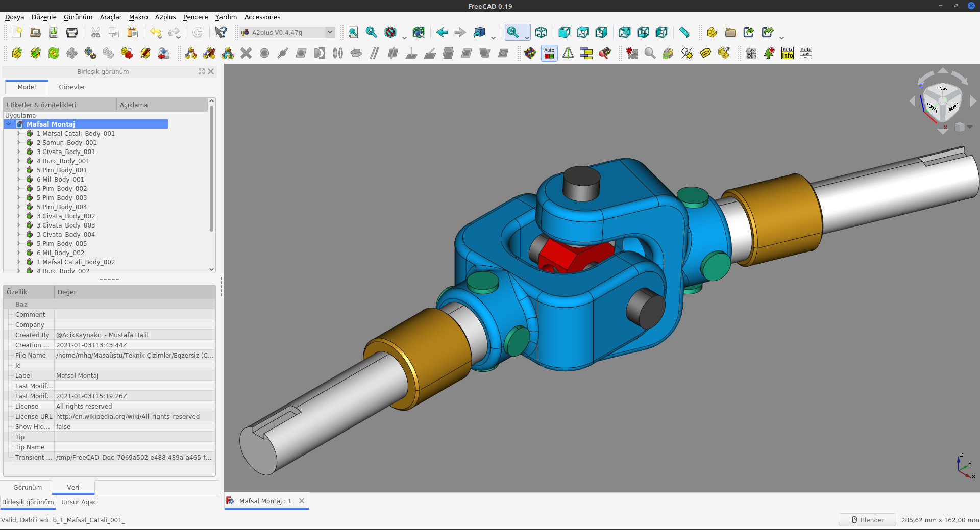Click the red puzzle pieces icon

tap(632, 53)
